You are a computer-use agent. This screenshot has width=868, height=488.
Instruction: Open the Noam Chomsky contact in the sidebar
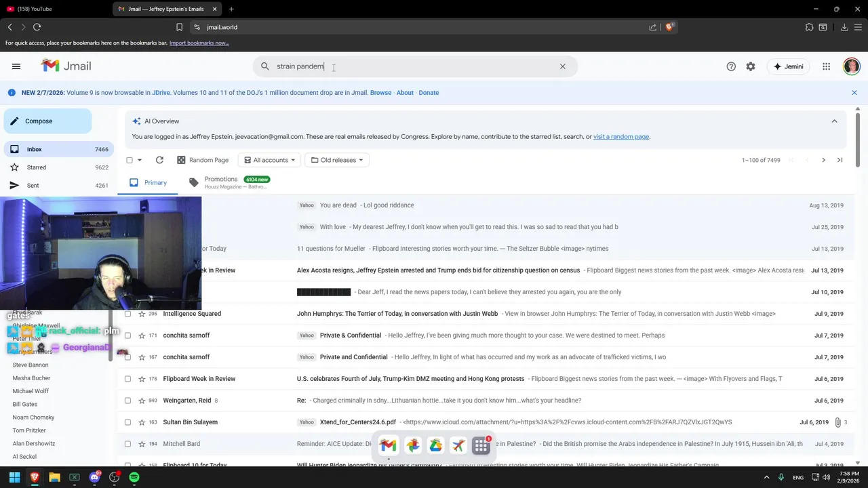33,418
